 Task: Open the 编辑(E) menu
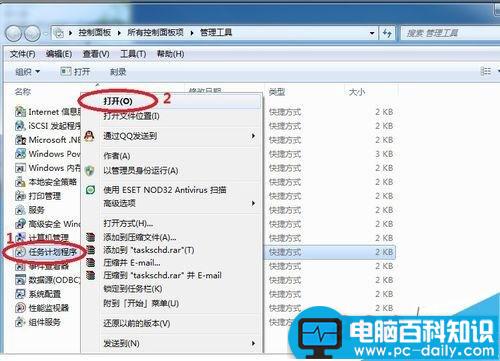click(59, 54)
